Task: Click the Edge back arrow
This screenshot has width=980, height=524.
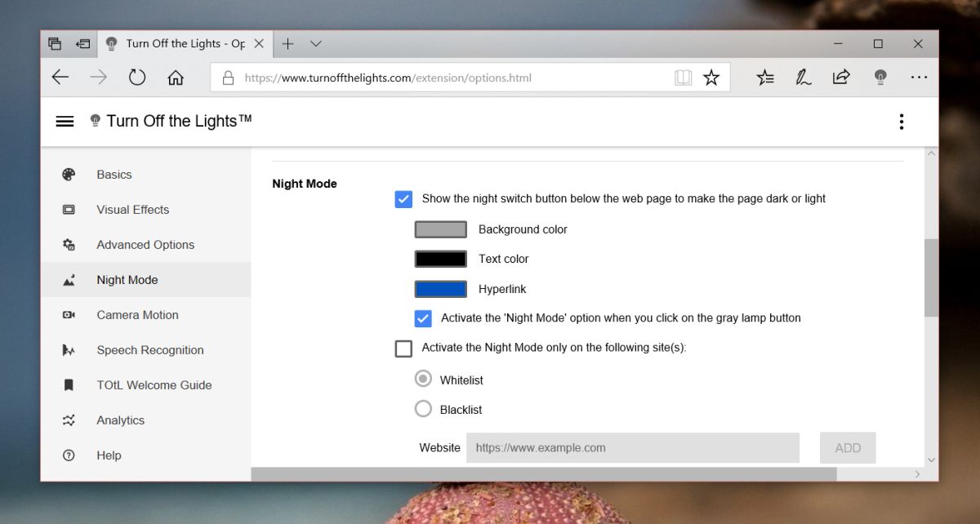Action: click(x=60, y=78)
